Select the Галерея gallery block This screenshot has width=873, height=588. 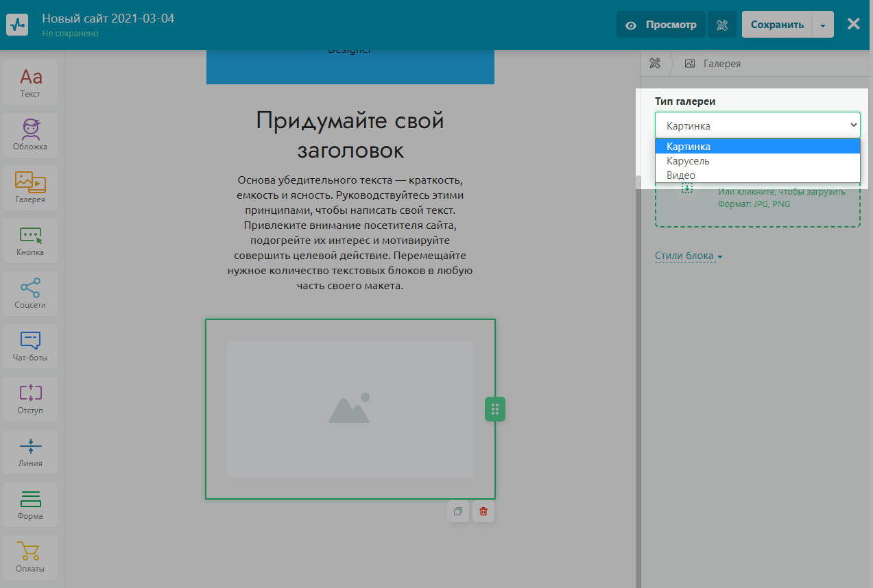tap(30, 188)
